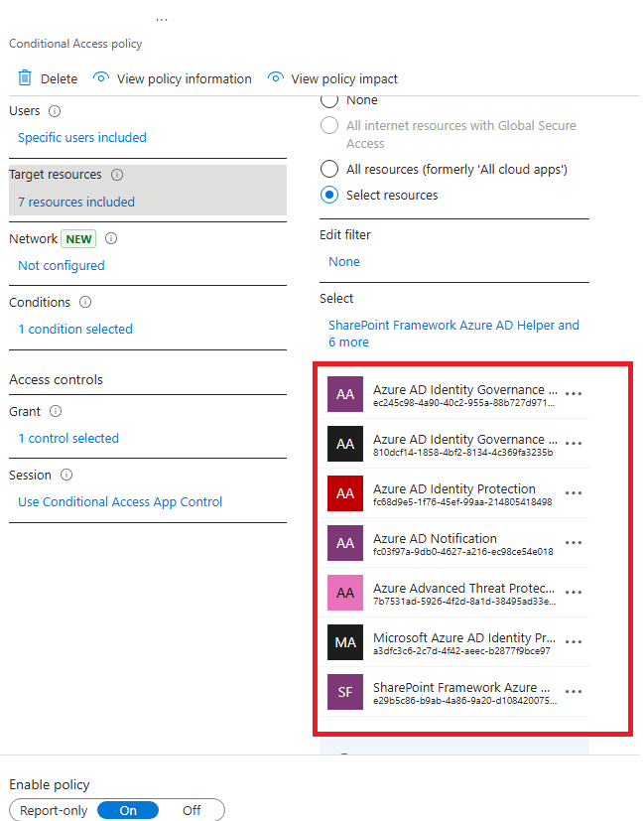Open more options for Azure AD Identity Governance 810dcf14
Viewport: 644px width, 821px height.
574,444
